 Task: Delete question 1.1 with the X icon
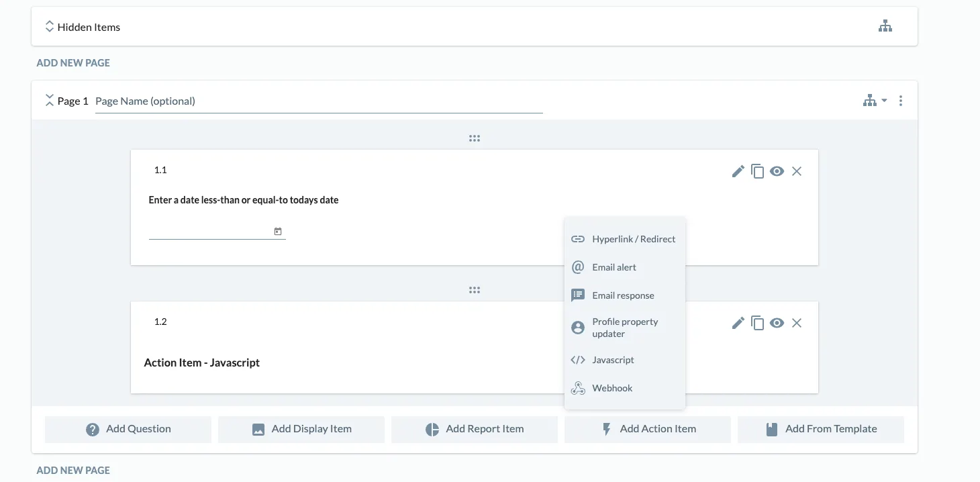click(797, 171)
